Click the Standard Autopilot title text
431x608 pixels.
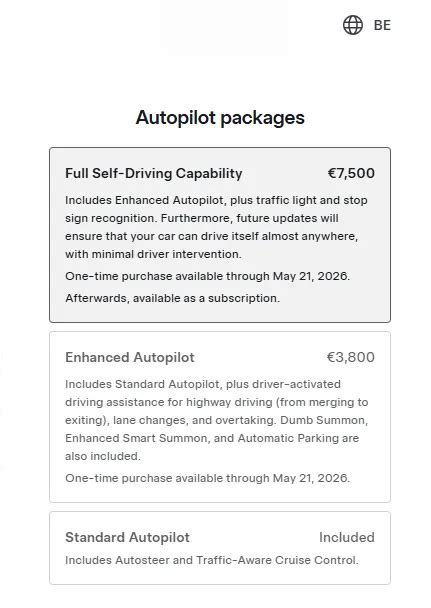[128, 537]
